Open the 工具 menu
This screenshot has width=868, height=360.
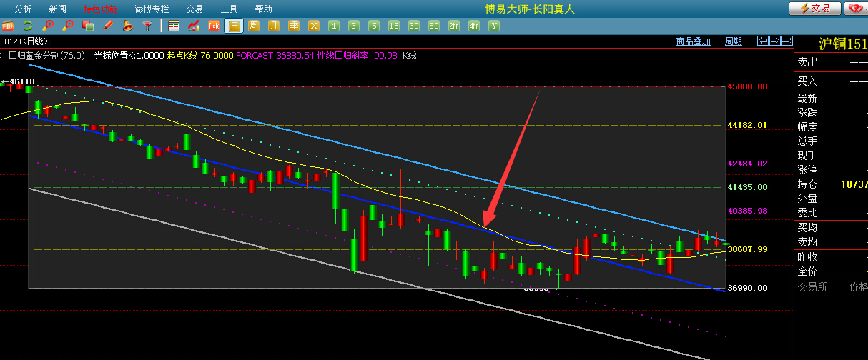(x=229, y=9)
